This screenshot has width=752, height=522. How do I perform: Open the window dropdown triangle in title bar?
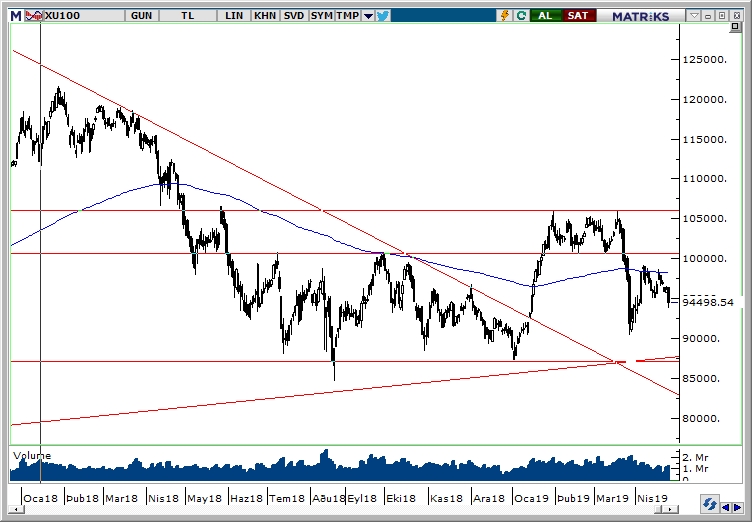694,16
